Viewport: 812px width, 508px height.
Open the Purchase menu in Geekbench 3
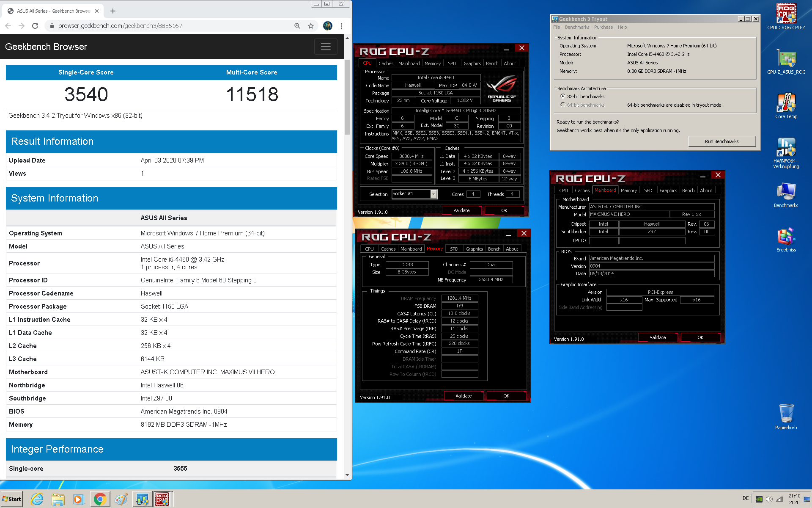point(604,27)
